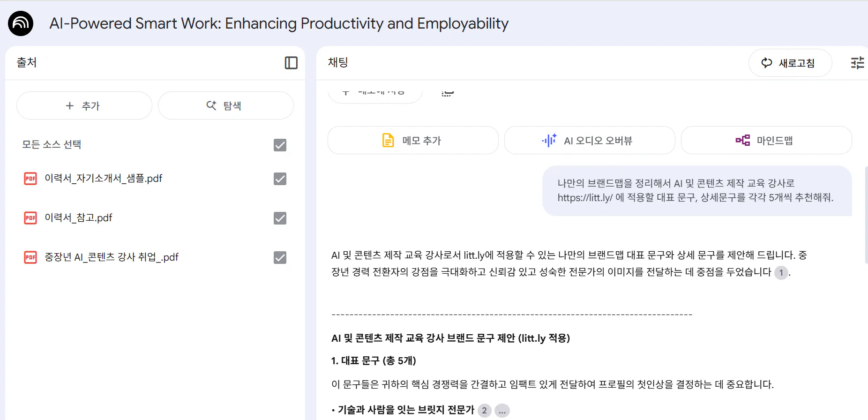Uncheck 이력서_참고.pdf checkbox

click(x=280, y=218)
